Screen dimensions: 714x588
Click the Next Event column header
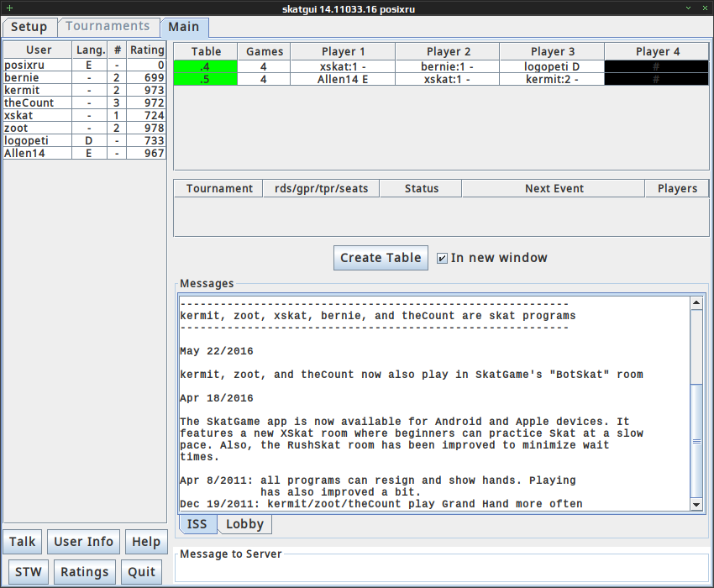click(x=554, y=188)
